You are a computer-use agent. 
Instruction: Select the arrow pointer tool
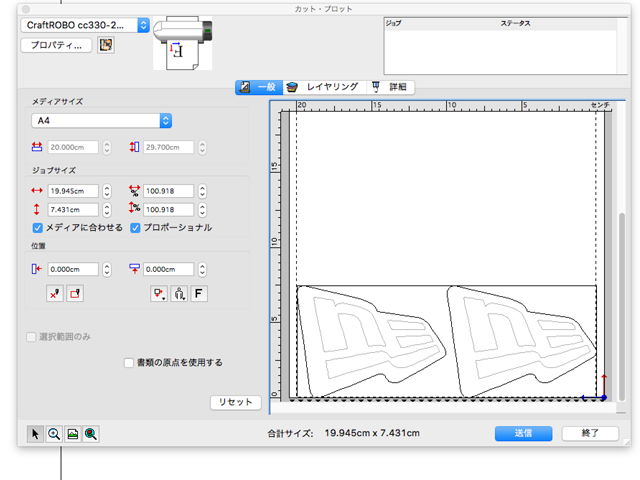(36, 434)
